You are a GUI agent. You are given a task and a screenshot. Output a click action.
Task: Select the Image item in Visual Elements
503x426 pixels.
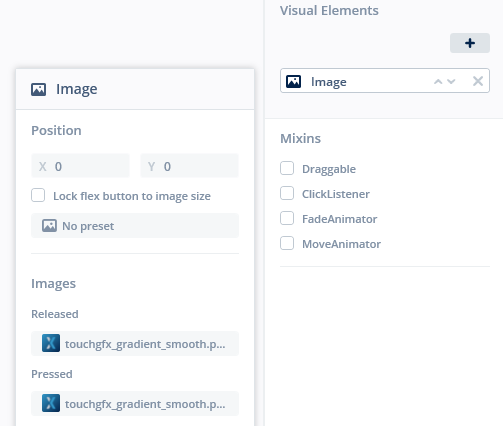tap(385, 81)
